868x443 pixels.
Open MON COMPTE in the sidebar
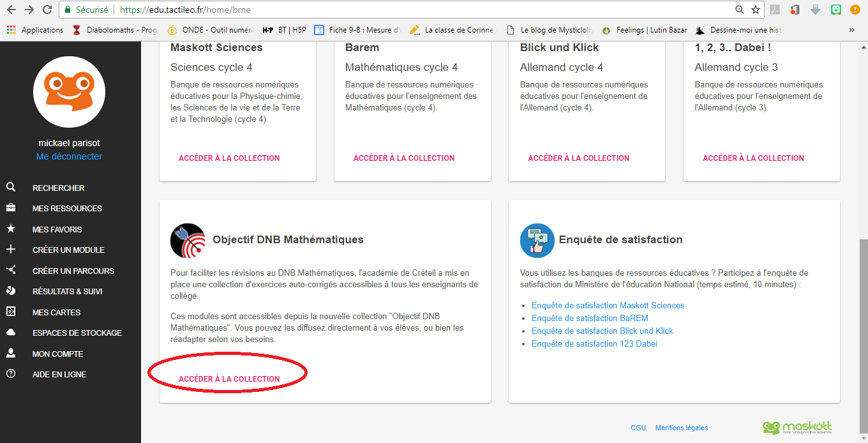point(58,354)
